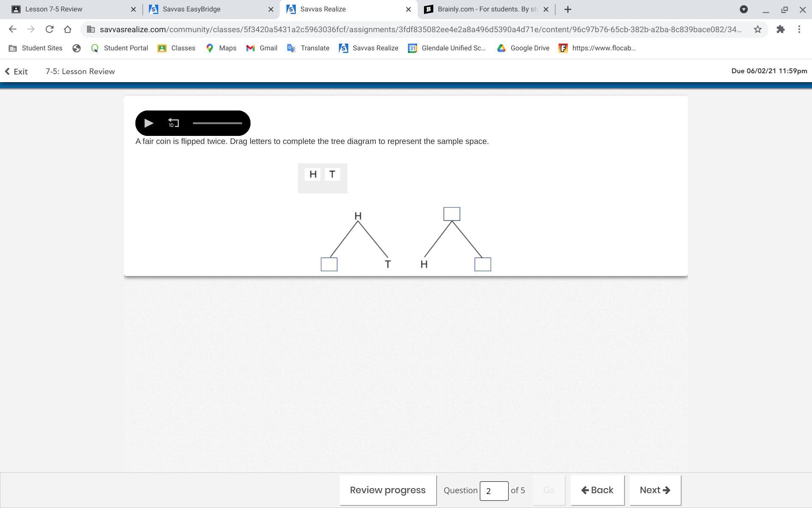This screenshot has height=508, width=812.
Task: Click the empty box under the left tree
Action: 329,264
